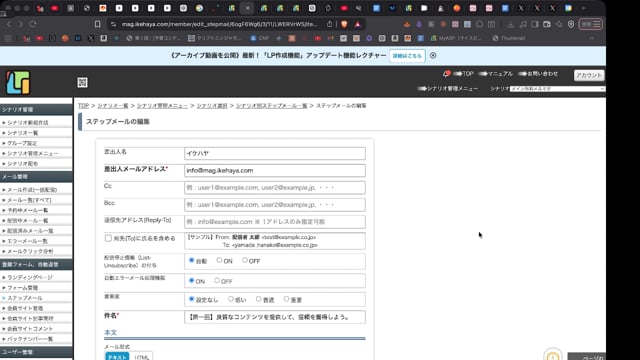Image resolution: width=640 pixels, height=360 pixels.
Task: Open ランディングページ in sidebar
Action: (x=30, y=278)
